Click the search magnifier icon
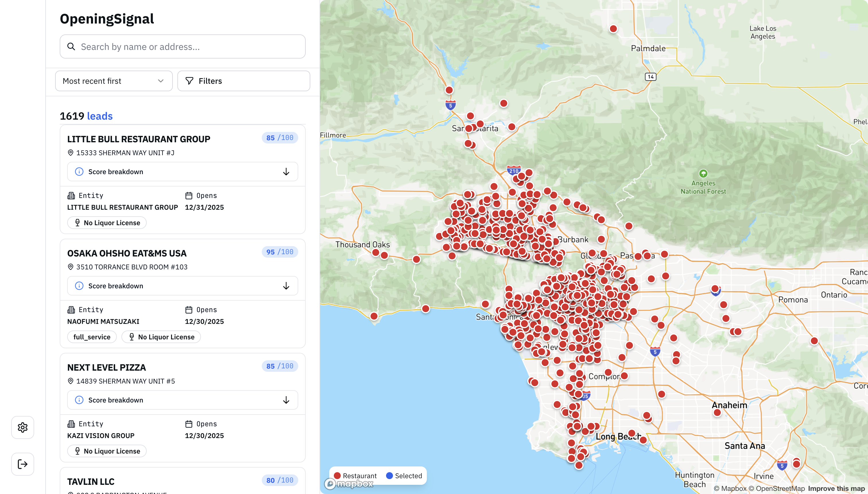The image size is (868, 494). click(x=71, y=46)
